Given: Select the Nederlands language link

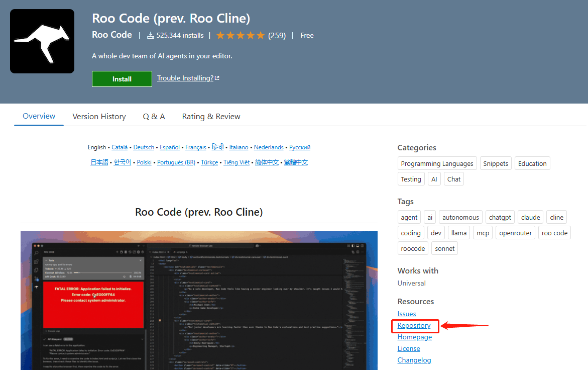Looking at the screenshot, I should point(269,147).
